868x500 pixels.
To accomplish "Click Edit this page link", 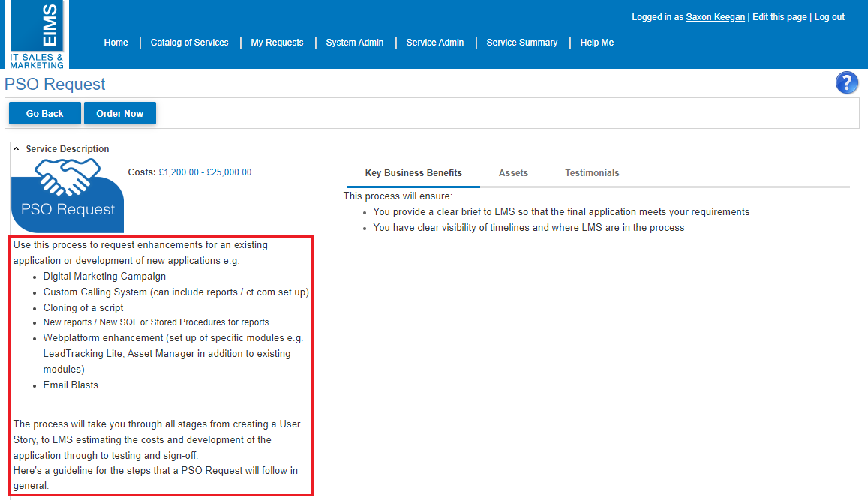I will click(x=779, y=17).
